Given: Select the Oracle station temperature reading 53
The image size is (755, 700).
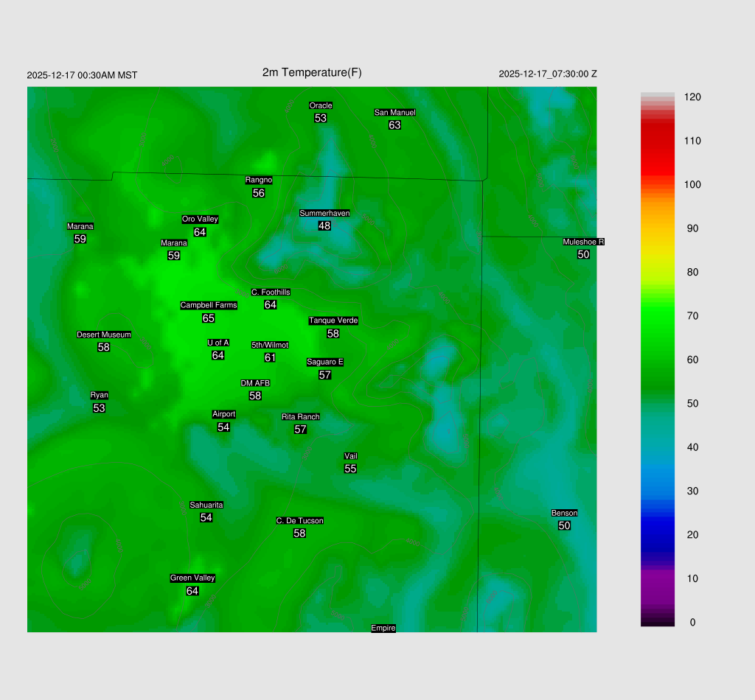Looking at the screenshot, I should (x=321, y=118).
